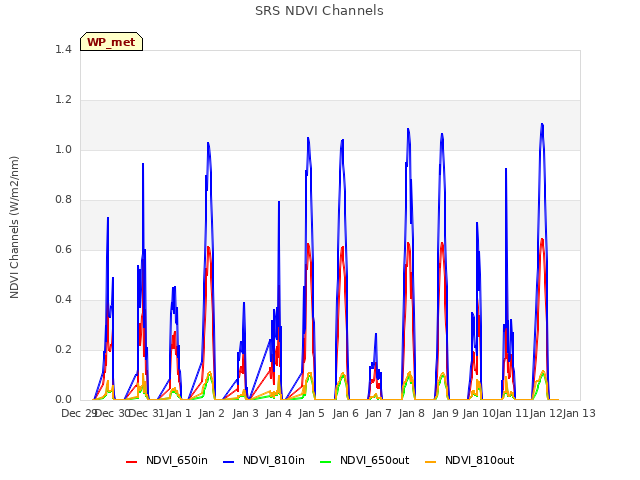The width and height of the screenshot is (640, 480).
Task: Click the 0.4 y-axis tick label
Action: point(63,300)
